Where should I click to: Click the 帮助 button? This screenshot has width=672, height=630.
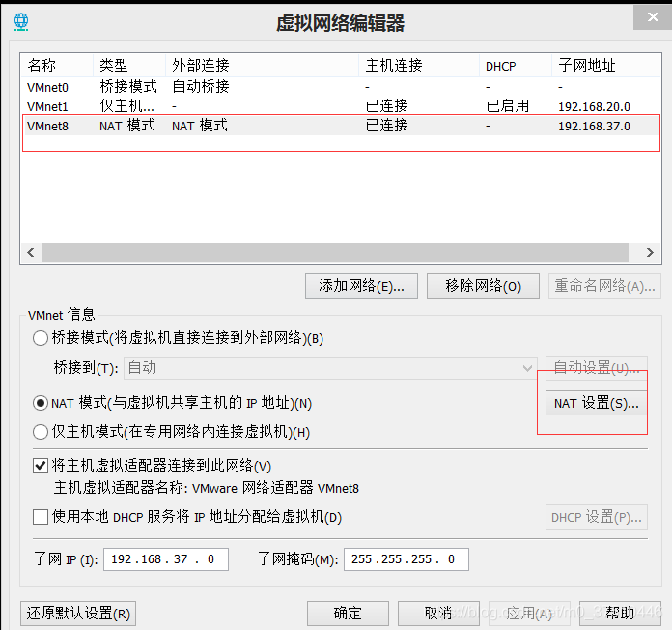(x=620, y=614)
